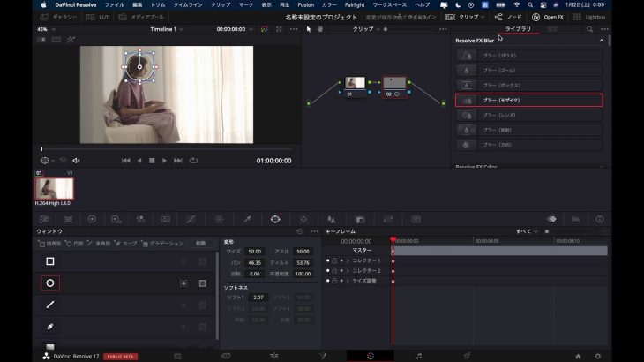This screenshot has width=644, height=362.
Task: Reset the Window palette
Action: [x=299, y=231]
